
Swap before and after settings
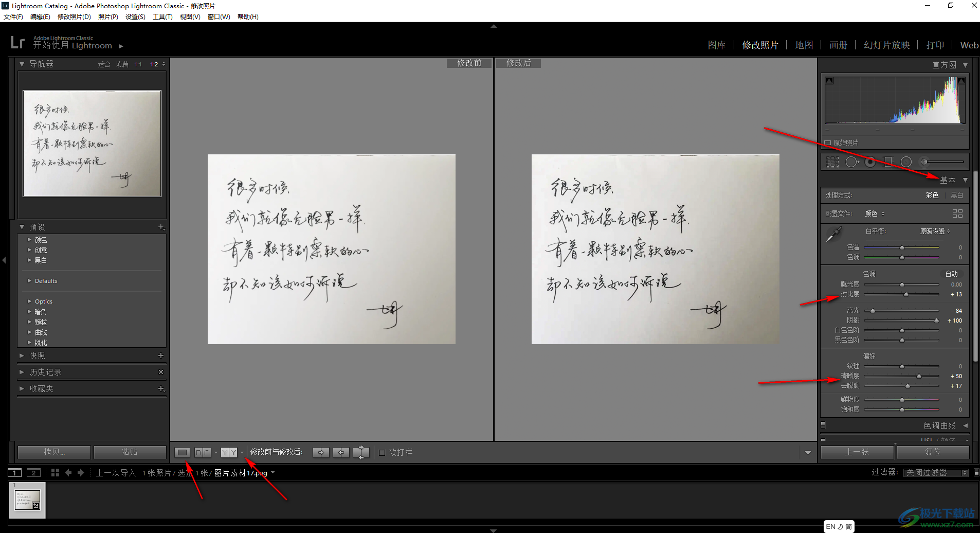pos(361,452)
